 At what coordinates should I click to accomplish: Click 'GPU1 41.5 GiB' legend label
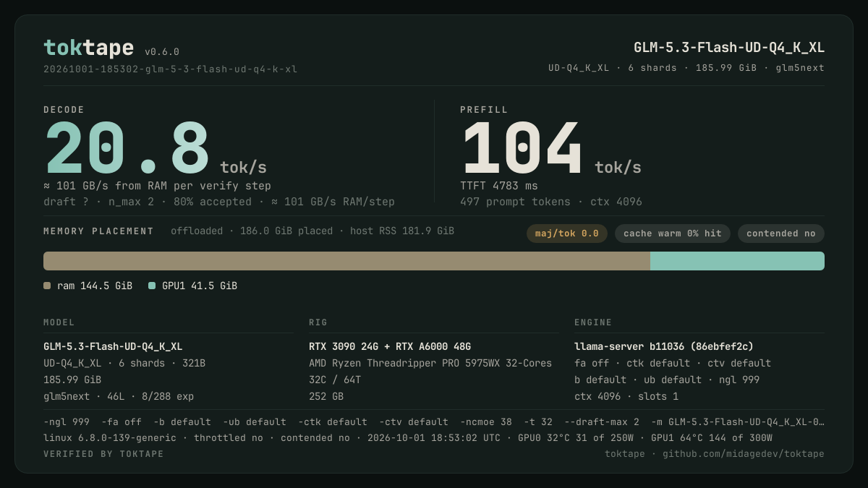[x=200, y=286]
